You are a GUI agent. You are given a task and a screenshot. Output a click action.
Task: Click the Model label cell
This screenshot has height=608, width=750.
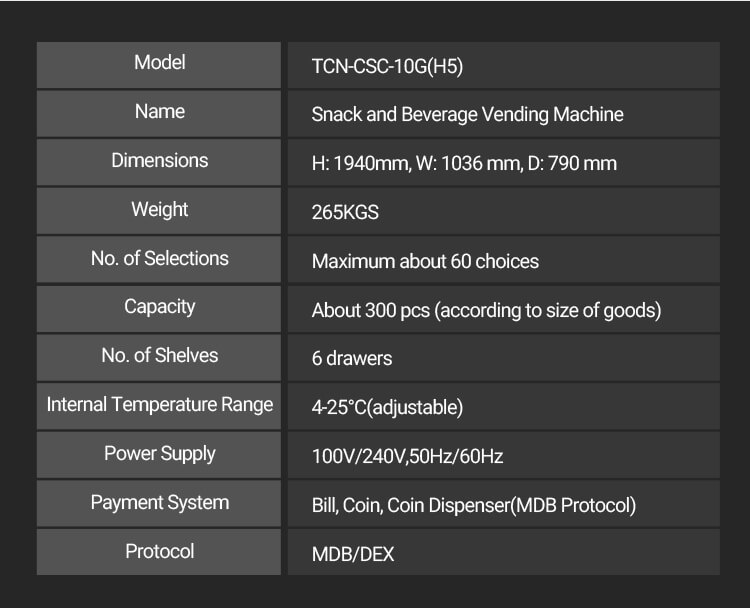click(160, 63)
